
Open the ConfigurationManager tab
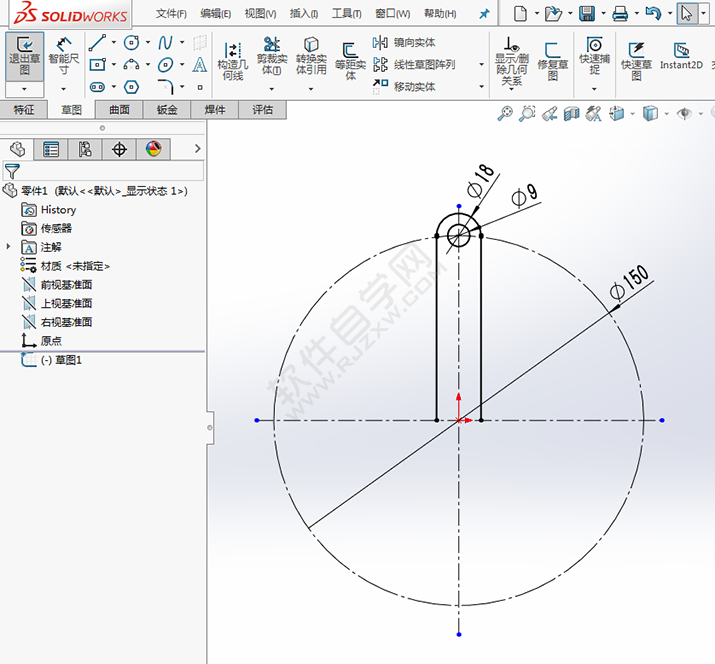tap(85, 149)
